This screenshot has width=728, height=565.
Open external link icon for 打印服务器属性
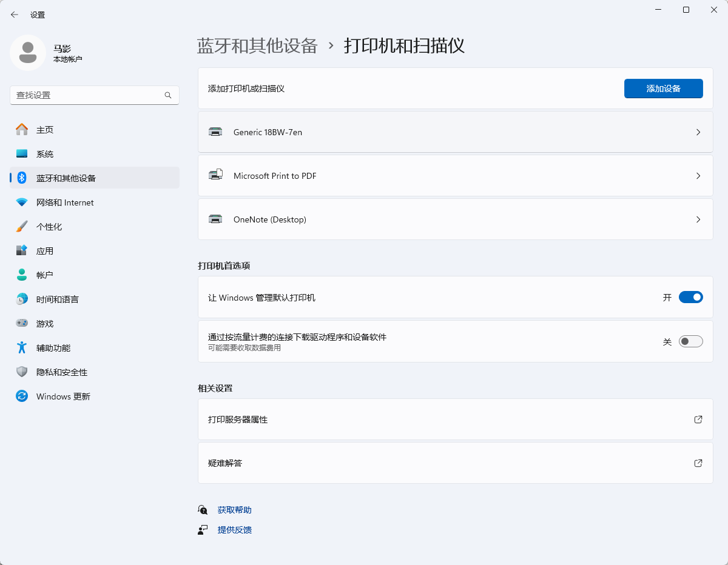point(698,420)
